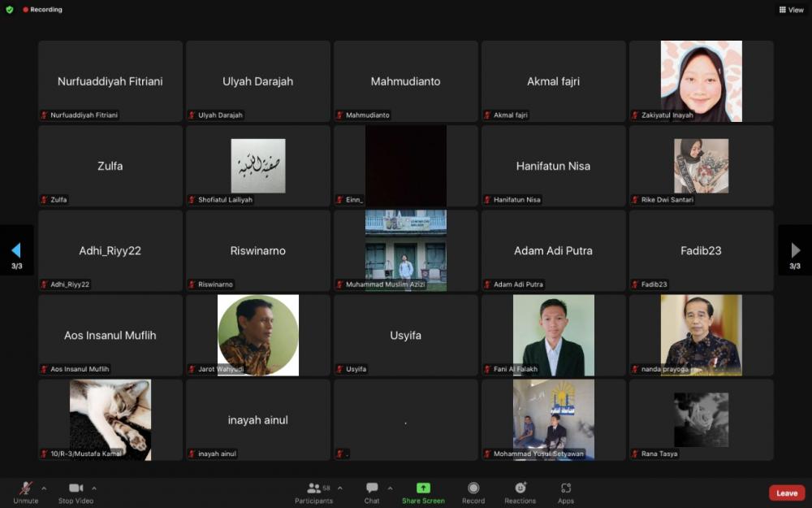812x508 pixels.
Task: Expand video options arrow beside Stop Video
Action: pos(94,488)
